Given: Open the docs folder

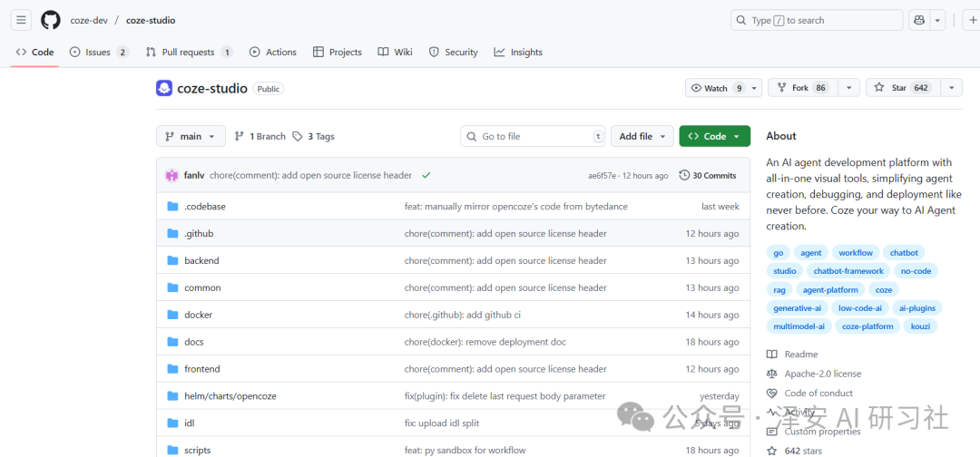Looking at the screenshot, I should coord(194,342).
